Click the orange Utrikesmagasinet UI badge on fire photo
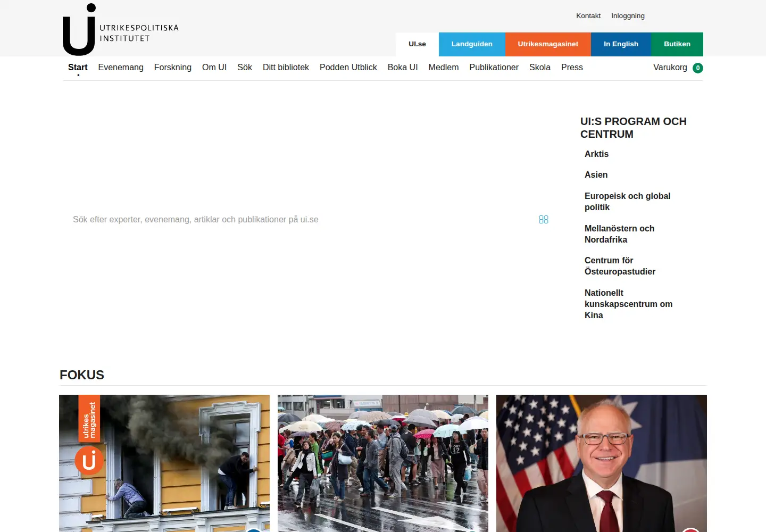This screenshot has height=532, width=766. pos(89,461)
